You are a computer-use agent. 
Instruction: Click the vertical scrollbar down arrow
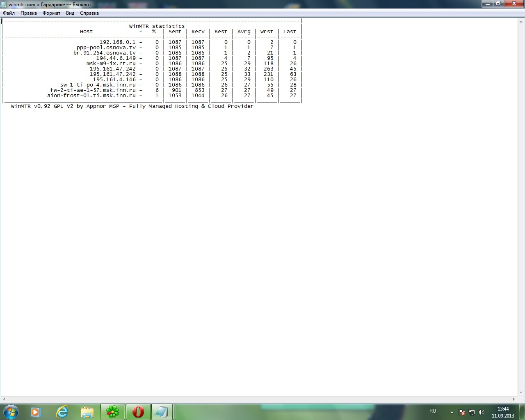point(521,393)
